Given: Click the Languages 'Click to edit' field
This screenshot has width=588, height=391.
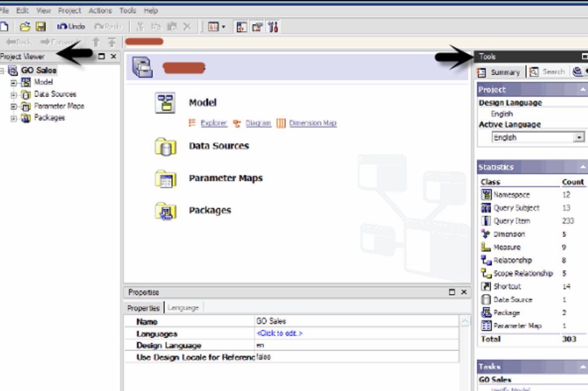Looking at the screenshot, I should point(279,333).
